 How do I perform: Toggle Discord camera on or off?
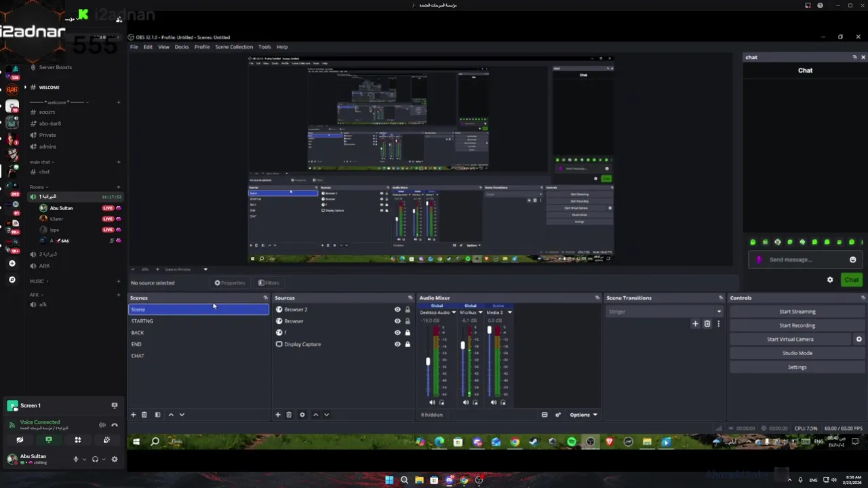(20, 440)
